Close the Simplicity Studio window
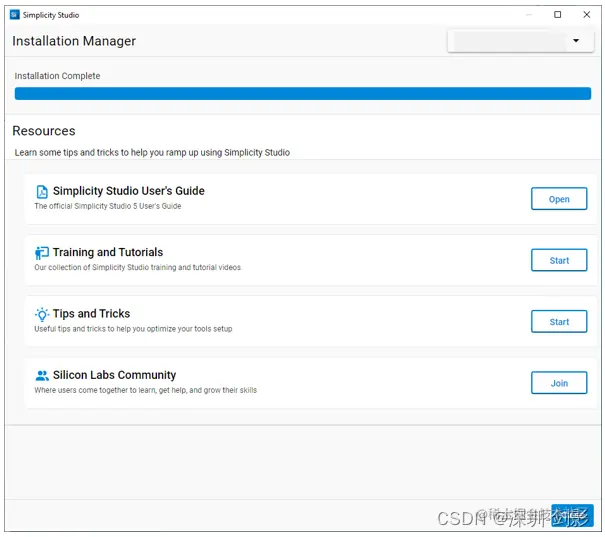The height and width of the screenshot is (537, 605). pos(586,15)
